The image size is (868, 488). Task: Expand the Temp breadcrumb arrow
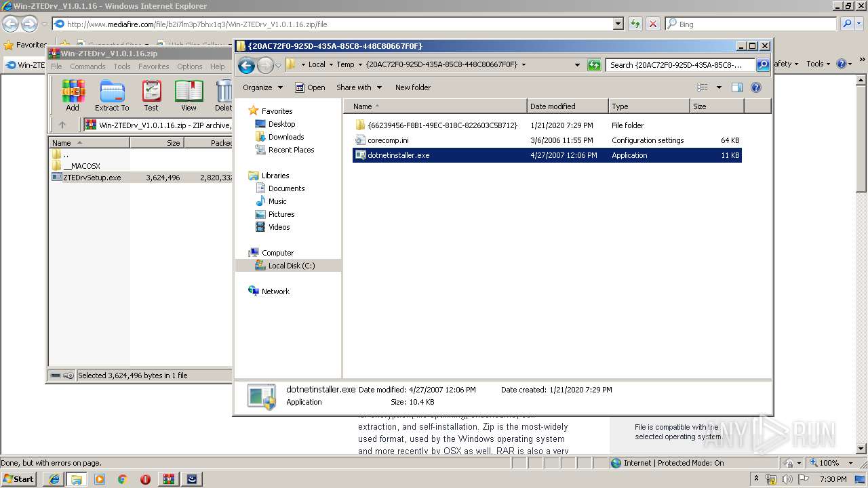pos(360,65)
